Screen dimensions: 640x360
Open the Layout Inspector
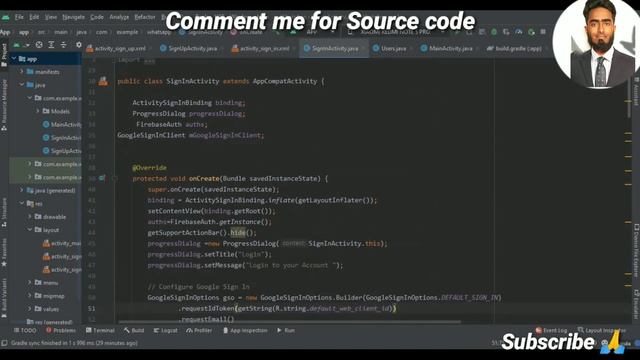[601, 330]
